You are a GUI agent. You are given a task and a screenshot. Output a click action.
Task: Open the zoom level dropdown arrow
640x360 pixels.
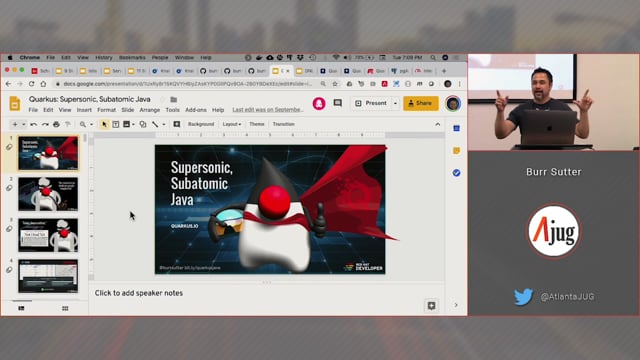[91, 124]
